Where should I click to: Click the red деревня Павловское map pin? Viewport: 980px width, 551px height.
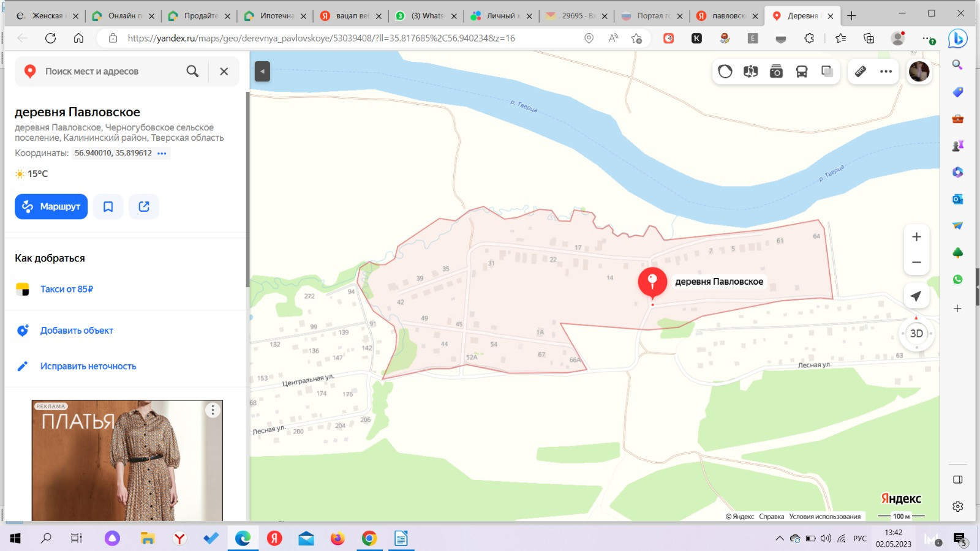(652, 283)
